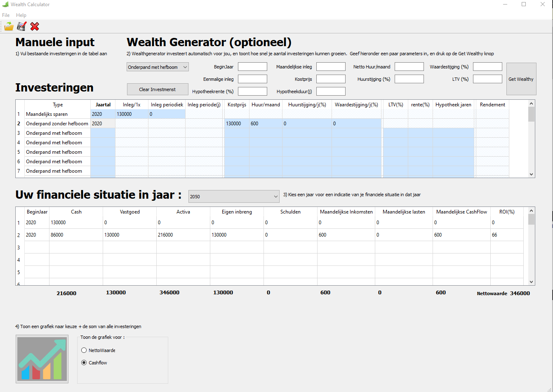Select the NettoWaarde radio button
This screenshot has height=392, width=553.
(84, 350)
